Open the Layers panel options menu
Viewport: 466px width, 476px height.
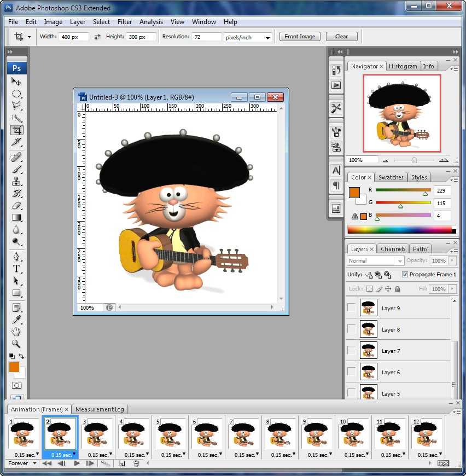454,252
